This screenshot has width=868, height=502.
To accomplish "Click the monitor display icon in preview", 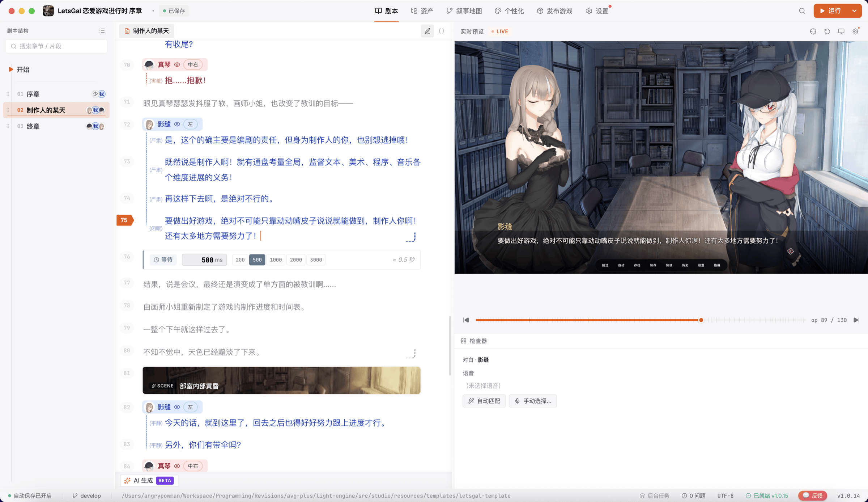I will click(x=841, y=31).
